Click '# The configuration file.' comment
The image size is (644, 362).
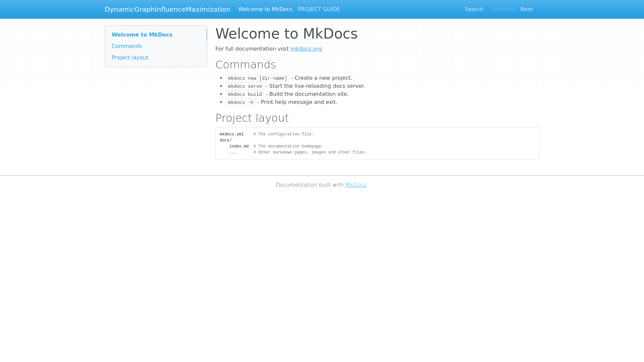[284, 134]
